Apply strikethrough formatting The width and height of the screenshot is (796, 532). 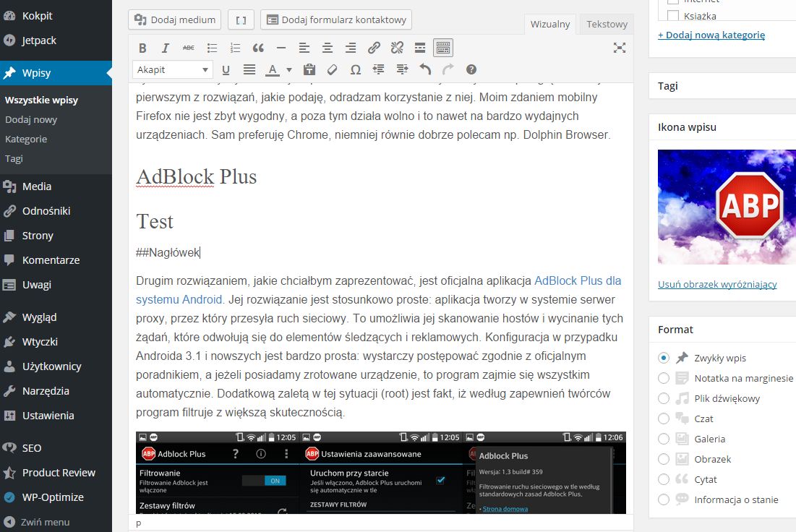[189, 48]
